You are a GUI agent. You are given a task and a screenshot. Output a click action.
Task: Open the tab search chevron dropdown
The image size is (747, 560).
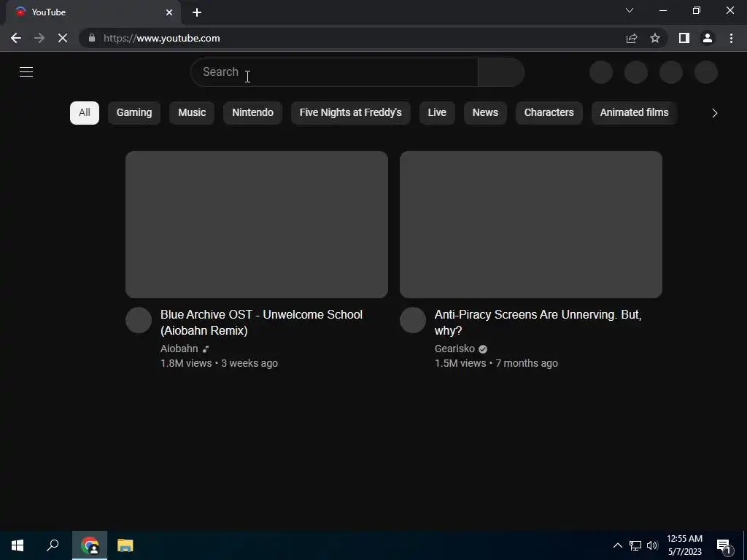(630, 10)
